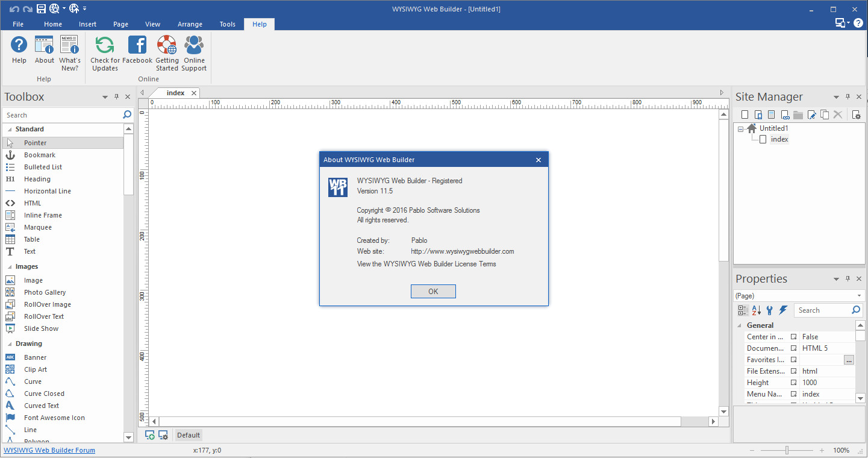Select the Curved Text tool

pyautogui.click(x=63, y=406)
